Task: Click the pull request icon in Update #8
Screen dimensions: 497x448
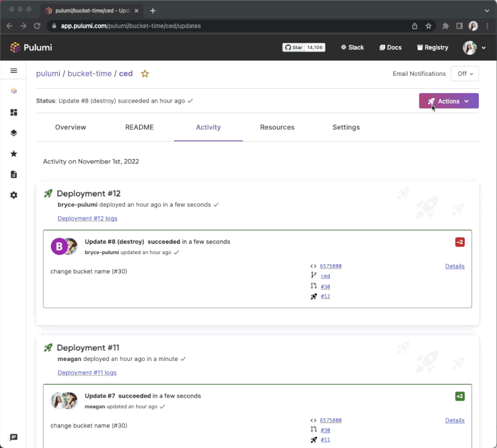Action: [x=313, y=286]
